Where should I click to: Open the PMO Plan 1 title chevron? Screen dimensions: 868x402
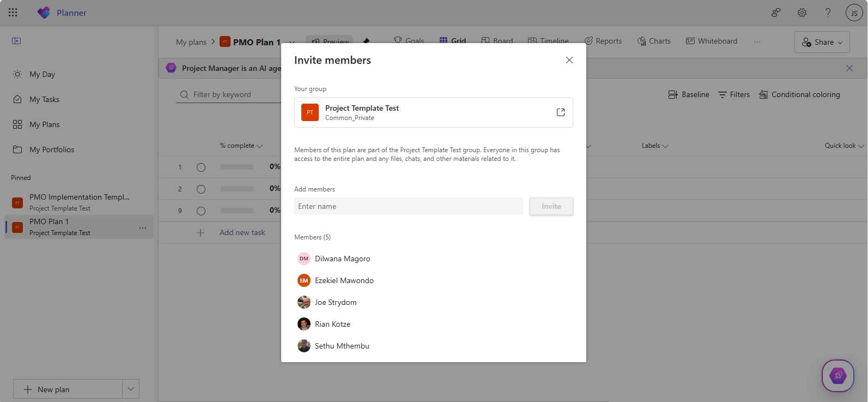tap(292, 43)
